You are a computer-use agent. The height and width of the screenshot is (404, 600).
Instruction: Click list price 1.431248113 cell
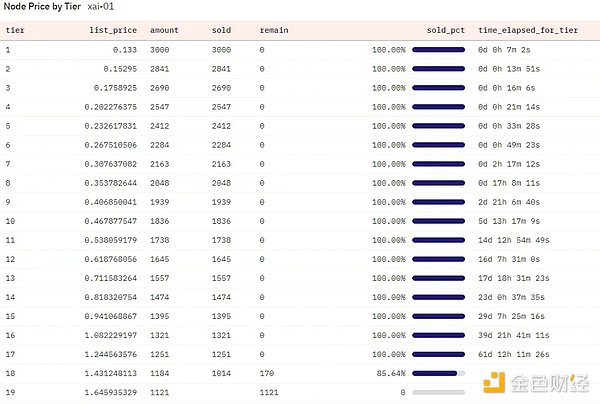(x=112, y=373)
